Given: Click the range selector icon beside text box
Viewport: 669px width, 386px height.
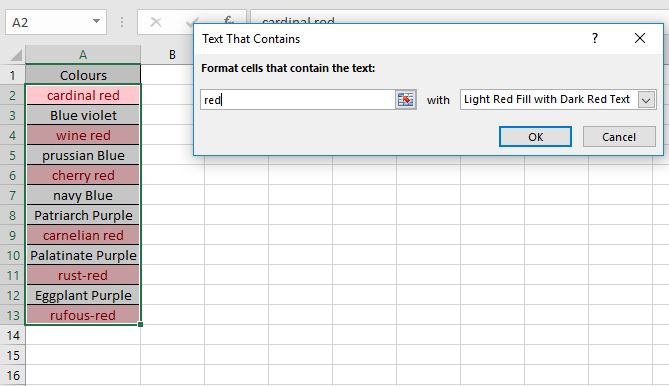Looking at the screenshot, I should tap(405, 100).
